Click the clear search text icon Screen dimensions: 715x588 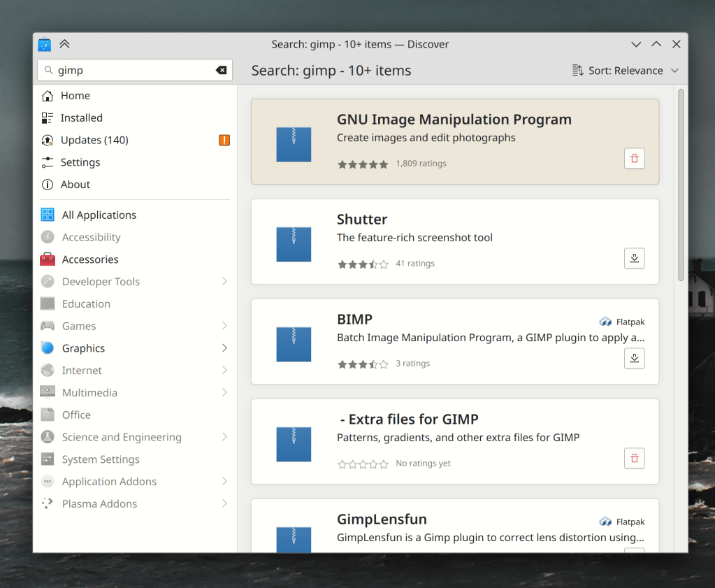[221, 70]
